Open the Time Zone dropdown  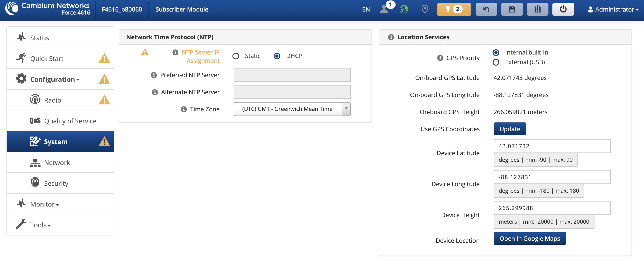click(x=292, y=109)
